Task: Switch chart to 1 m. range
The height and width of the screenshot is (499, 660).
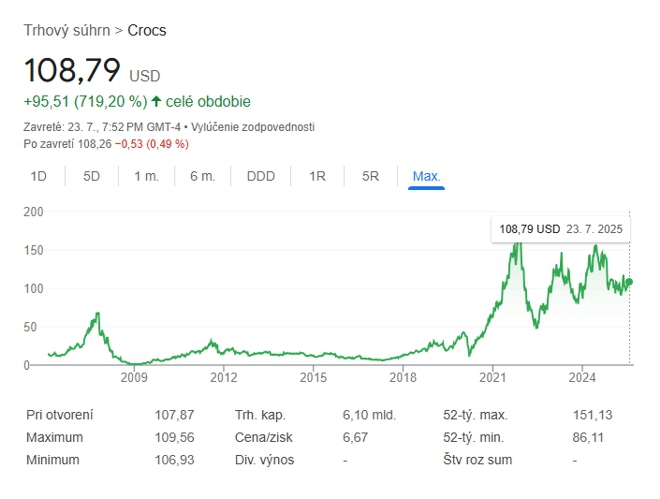Action: coord(146,176)
